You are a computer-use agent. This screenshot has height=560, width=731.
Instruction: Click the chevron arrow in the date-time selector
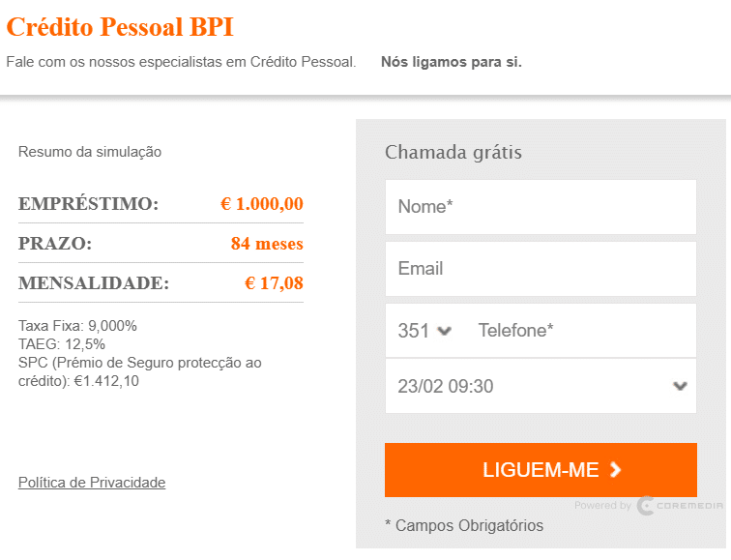(680, 386)
